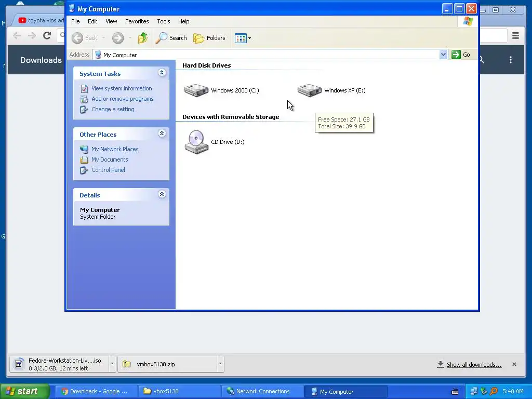Click the Windows flag logo in menu bar

pos(468,21)
